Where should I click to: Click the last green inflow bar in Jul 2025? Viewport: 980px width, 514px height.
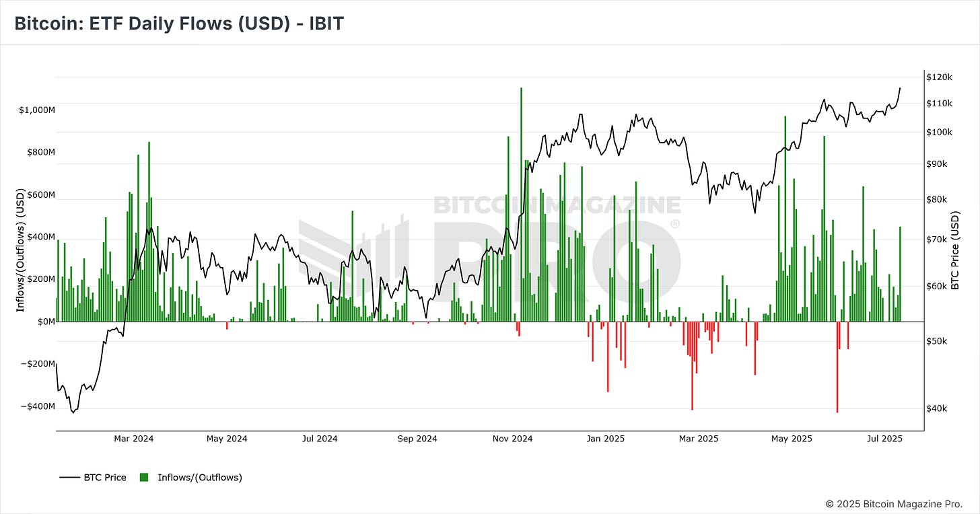[x=900, y=274]
